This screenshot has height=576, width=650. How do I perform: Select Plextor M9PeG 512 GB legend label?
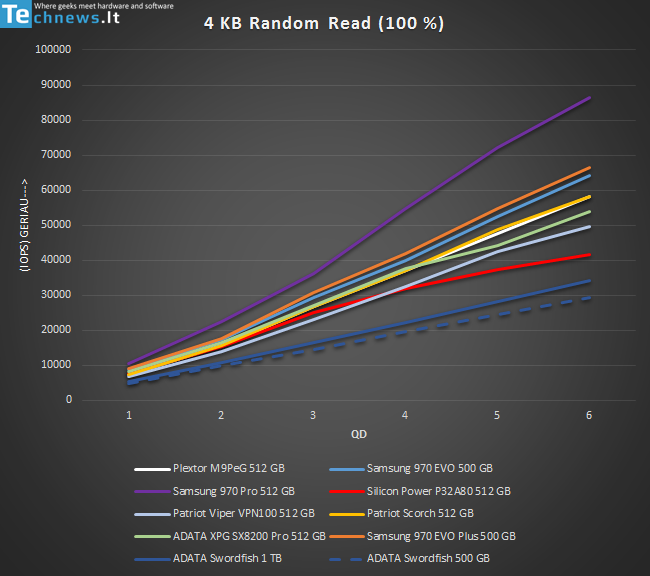click(229, 468)
